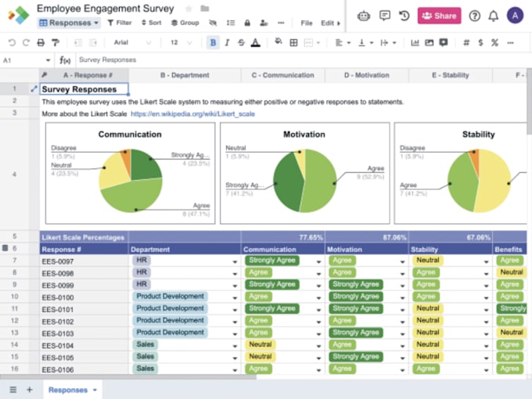
Task: Select the C - Communication column header
Action: tap(282, 75)
